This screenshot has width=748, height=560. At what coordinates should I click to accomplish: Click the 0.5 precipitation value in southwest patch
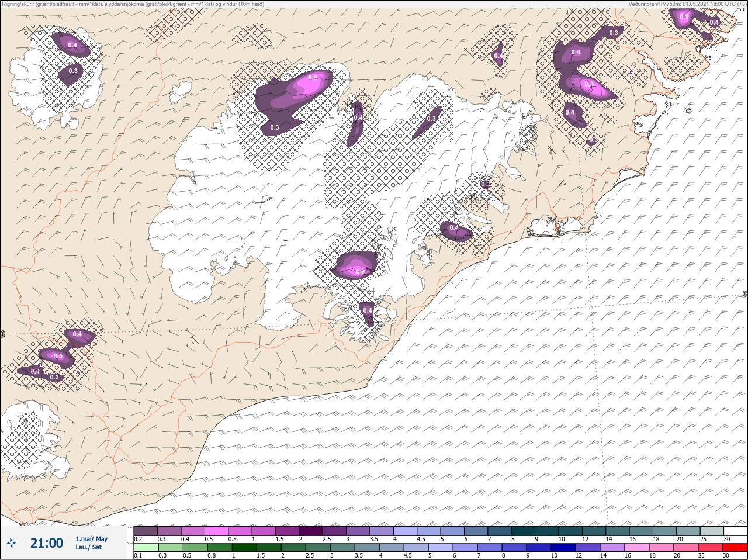(58, 357)
